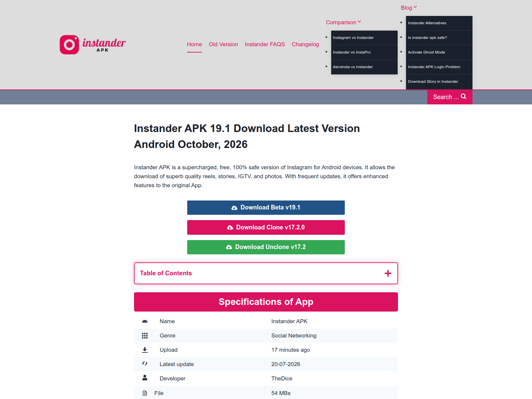Click Download Unclone v17.2 button
Image resolution: width=532 pixels, height=399 pixels.
coord(266,247)
